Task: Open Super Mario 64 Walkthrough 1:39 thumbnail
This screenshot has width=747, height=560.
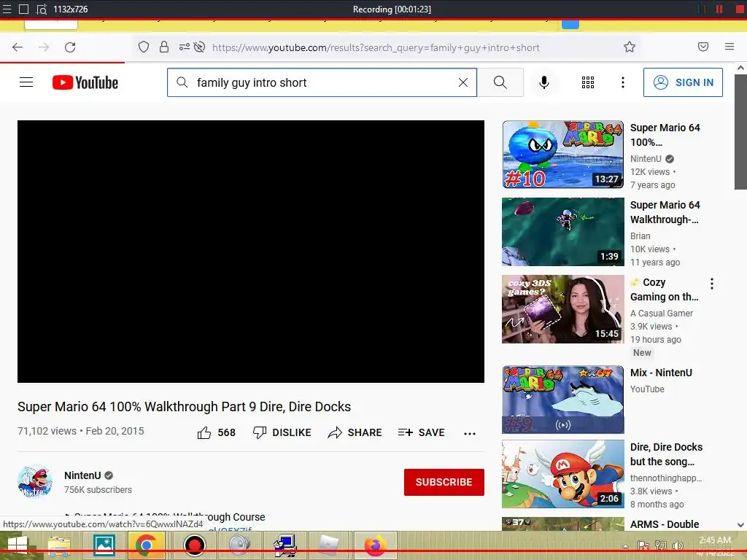Action: coord(562,231)
